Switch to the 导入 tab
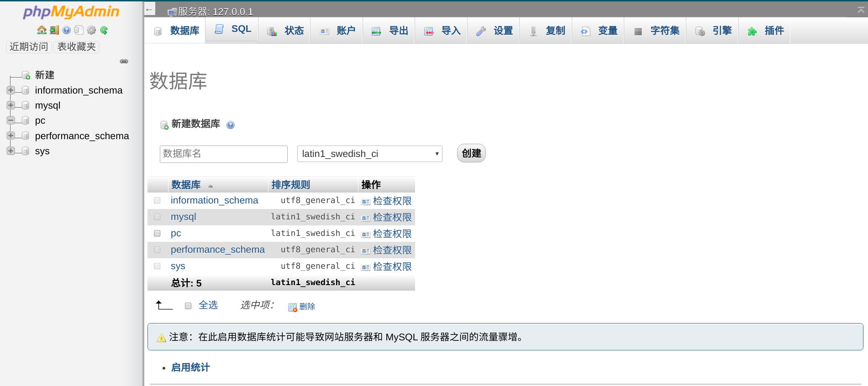 tap(442, 31)
